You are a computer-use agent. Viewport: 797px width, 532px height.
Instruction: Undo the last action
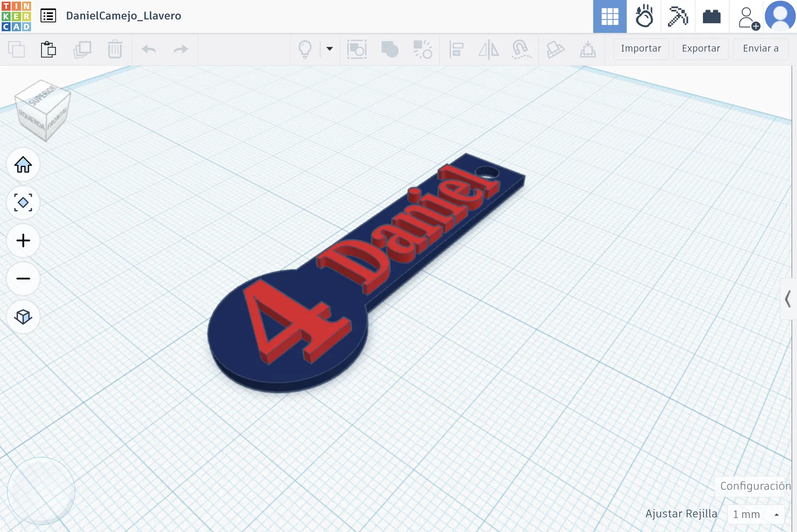(x=149, y=49)
